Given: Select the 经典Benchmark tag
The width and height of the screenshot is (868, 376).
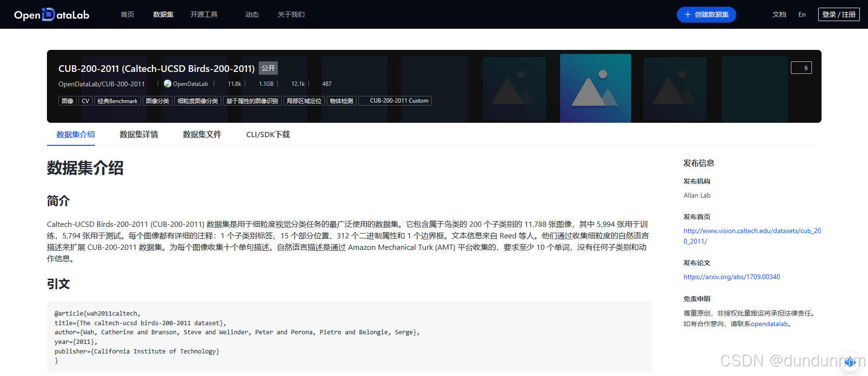Looking at the screenshot, I should tap(117, 101).
